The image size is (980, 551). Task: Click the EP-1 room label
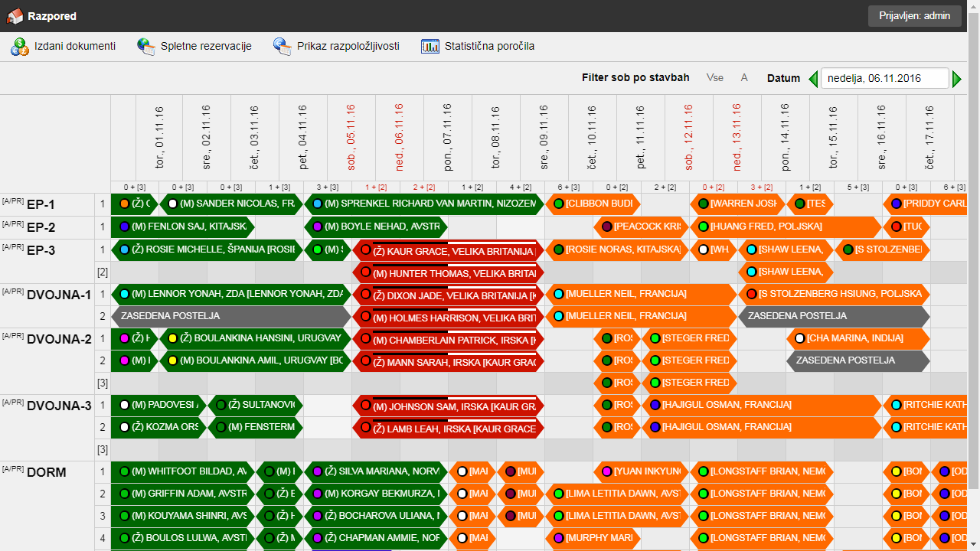[x=41, y=205]
